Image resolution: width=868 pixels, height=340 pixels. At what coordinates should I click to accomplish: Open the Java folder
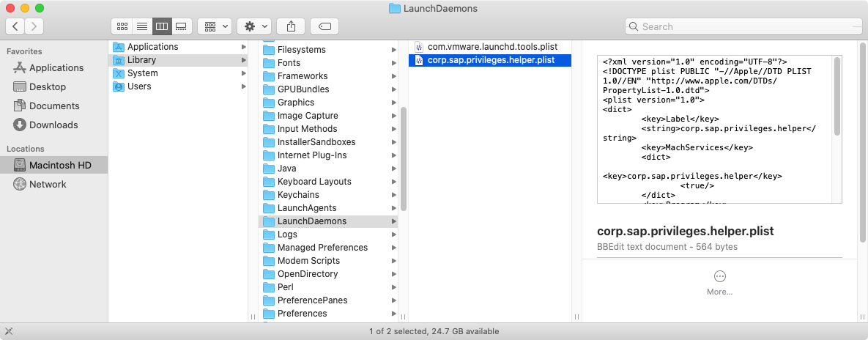329,169
